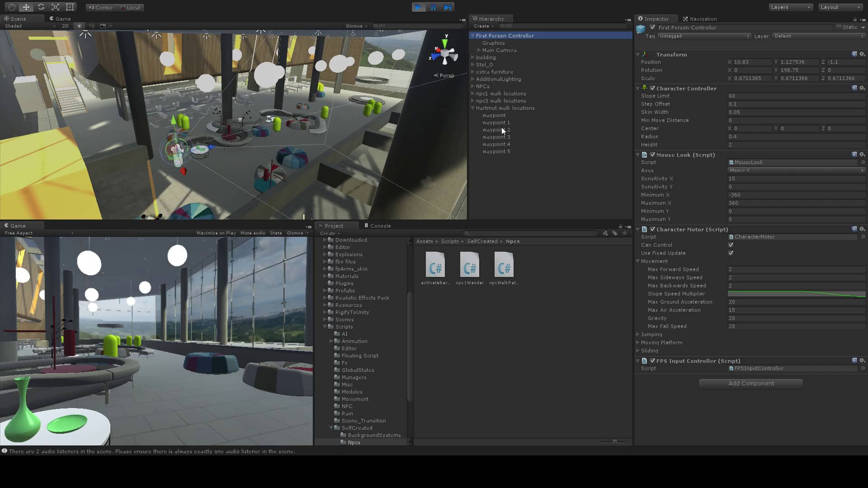Disable the Use Fixed Update checkbox

pyautogui.click(x=731, y=253)
